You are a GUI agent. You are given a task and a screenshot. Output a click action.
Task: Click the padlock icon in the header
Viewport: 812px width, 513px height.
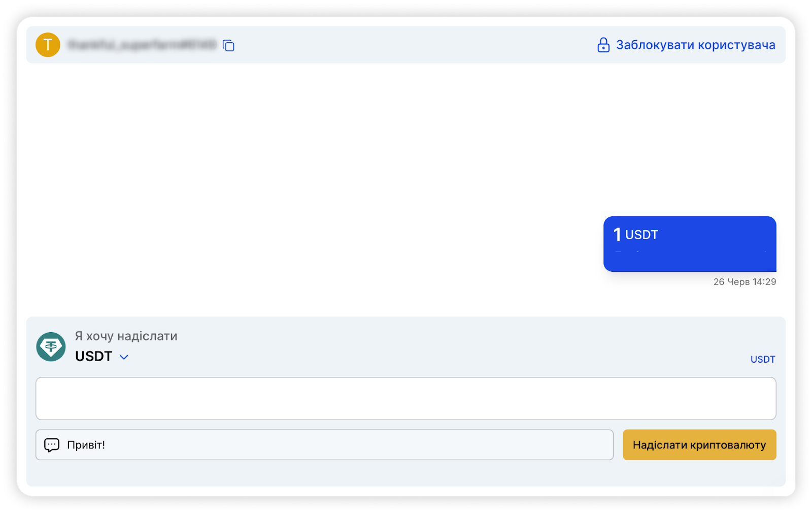603,45
